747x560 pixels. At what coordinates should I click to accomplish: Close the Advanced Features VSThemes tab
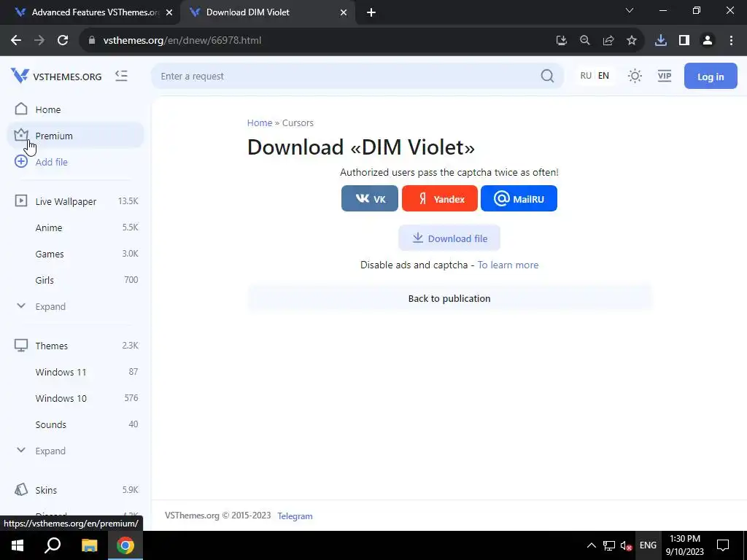[x=169, y=12]
